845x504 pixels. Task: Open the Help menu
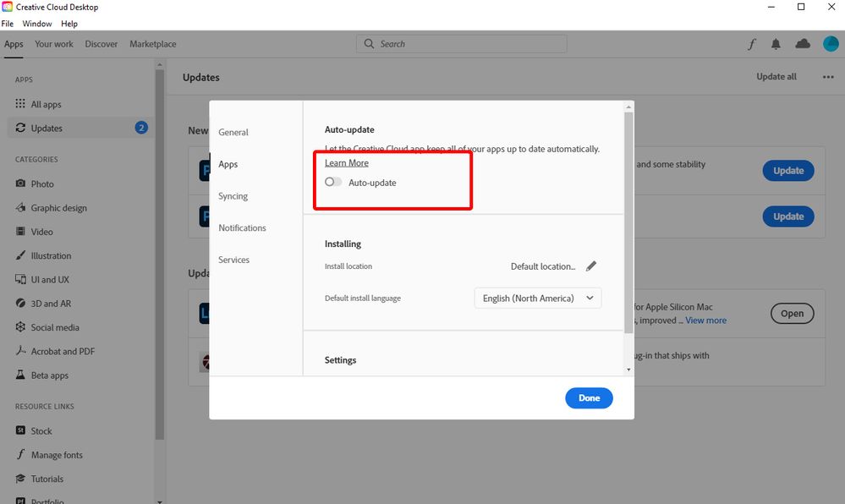pyautogui.click(x=69, y=24)
